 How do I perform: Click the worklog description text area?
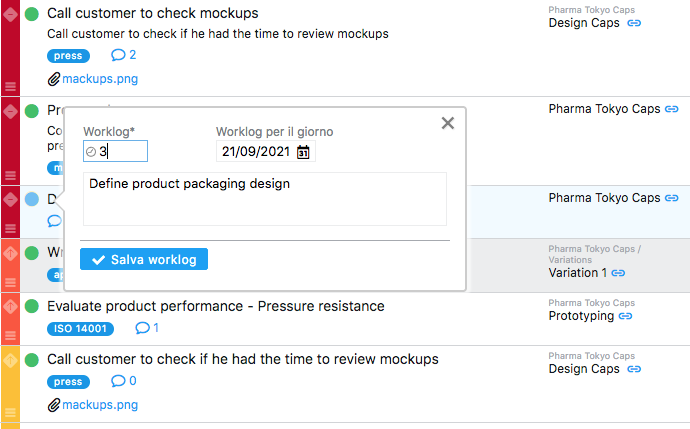(x=264, y=198)
